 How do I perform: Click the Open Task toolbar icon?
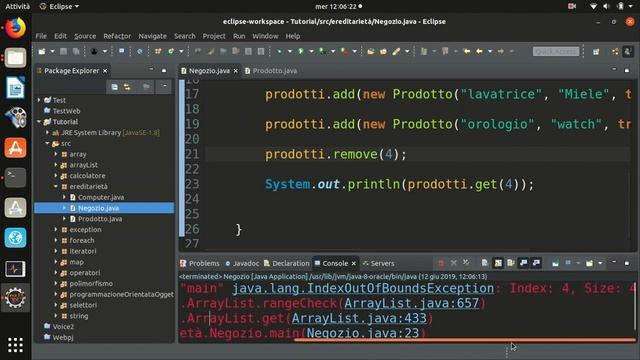tap(383, 51)
